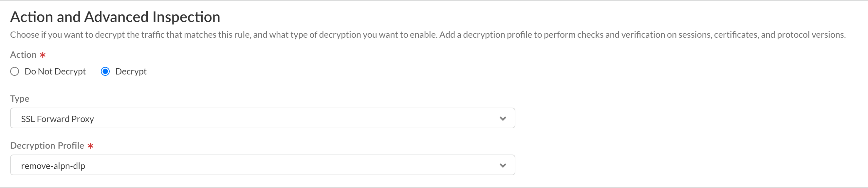The height and width of the screenshot is (188, 868).
Task: Select the Do Not Decrypt radio button
Action: tap(14, 72)
